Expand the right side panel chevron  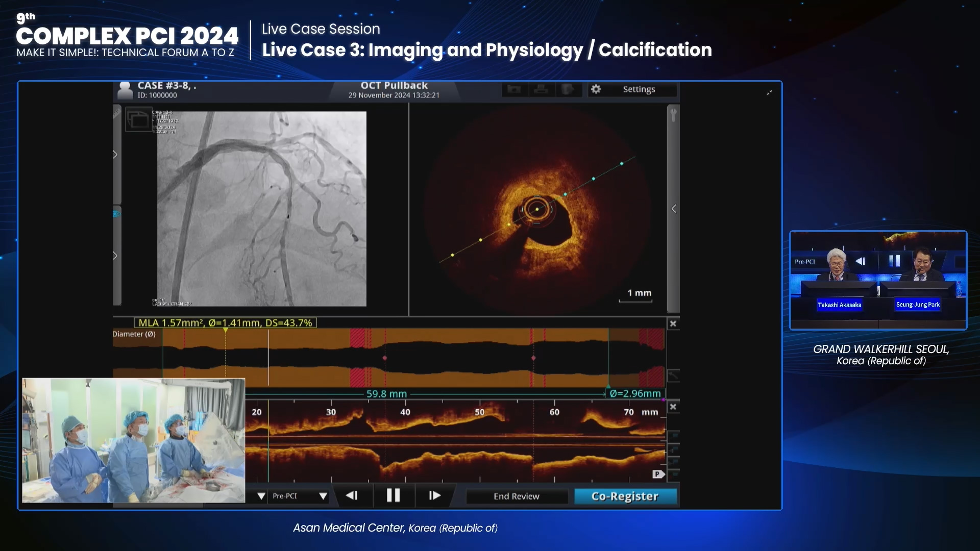pos(674,209)
